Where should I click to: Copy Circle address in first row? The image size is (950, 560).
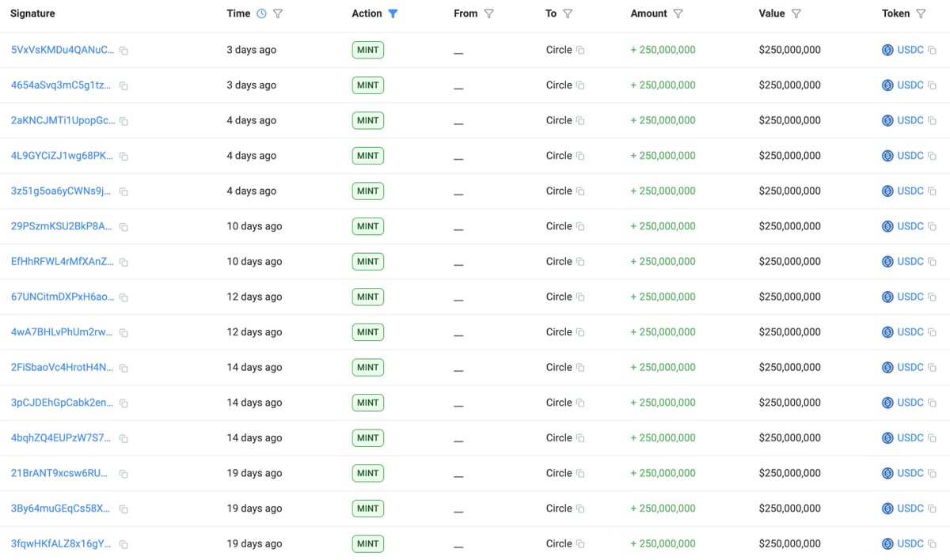coord(580,51)
